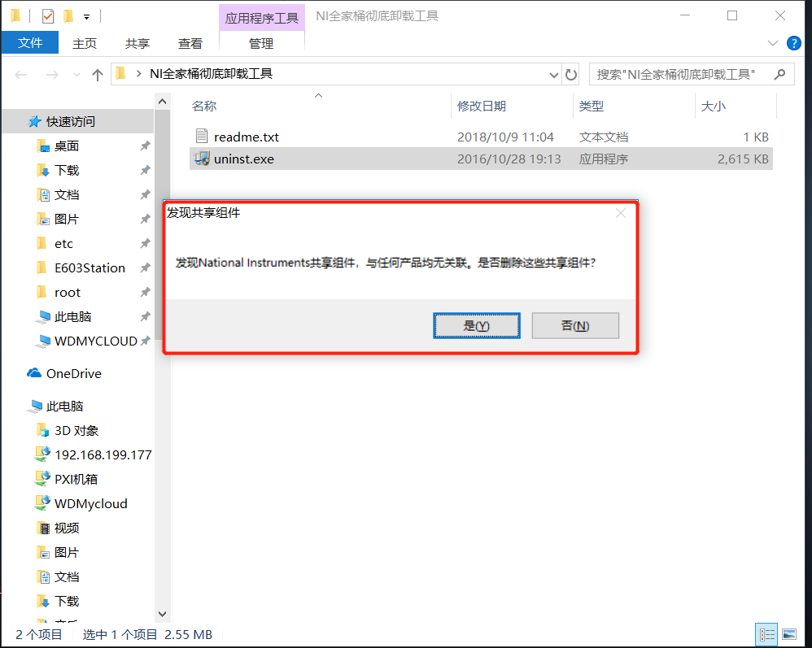
Task: Expand the address bar history dropdown
Action: click(553, 75)
